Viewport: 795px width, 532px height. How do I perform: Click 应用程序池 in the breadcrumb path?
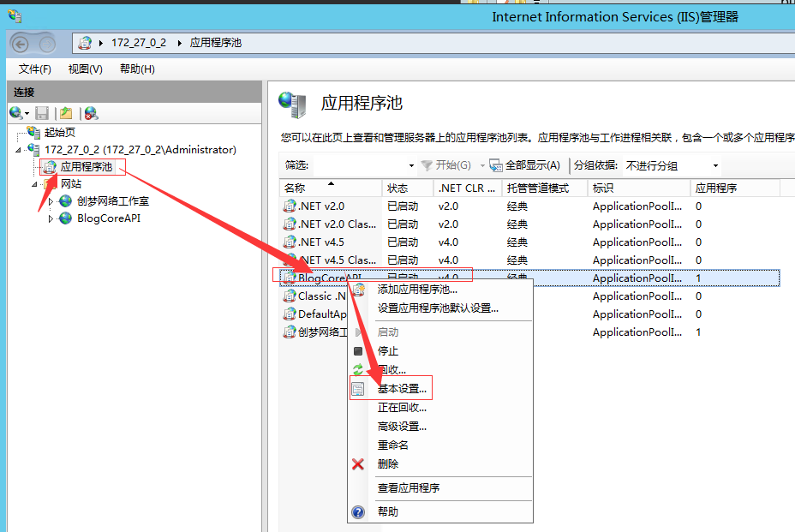(x=216, y=43)
